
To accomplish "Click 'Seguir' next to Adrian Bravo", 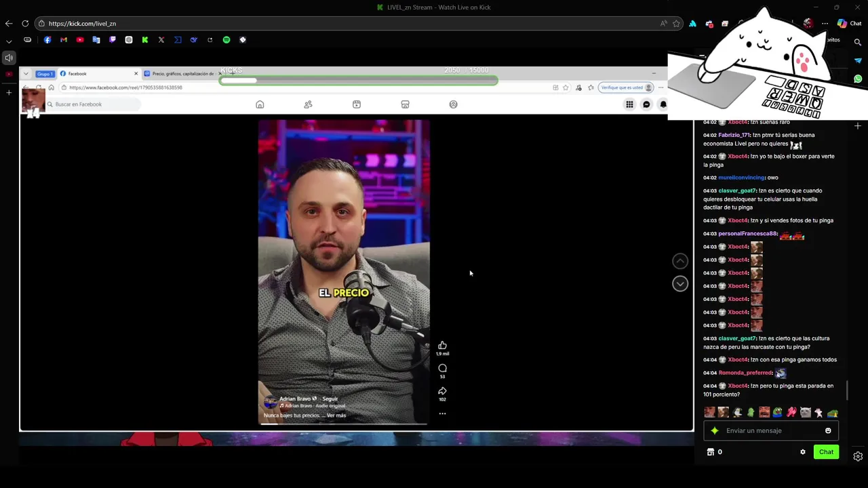I will coord(330,399).
